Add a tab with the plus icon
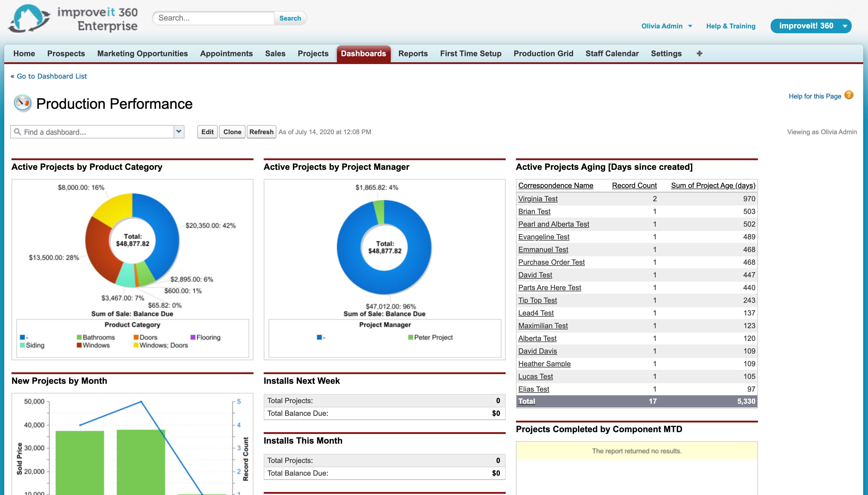868x495 pixels. coord(699,53)
